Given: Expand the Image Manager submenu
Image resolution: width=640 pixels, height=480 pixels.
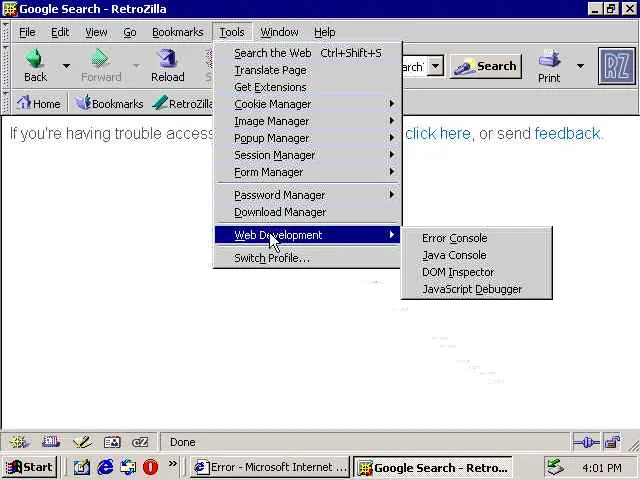Looking at the screenshot, I should tap(308, 121).
